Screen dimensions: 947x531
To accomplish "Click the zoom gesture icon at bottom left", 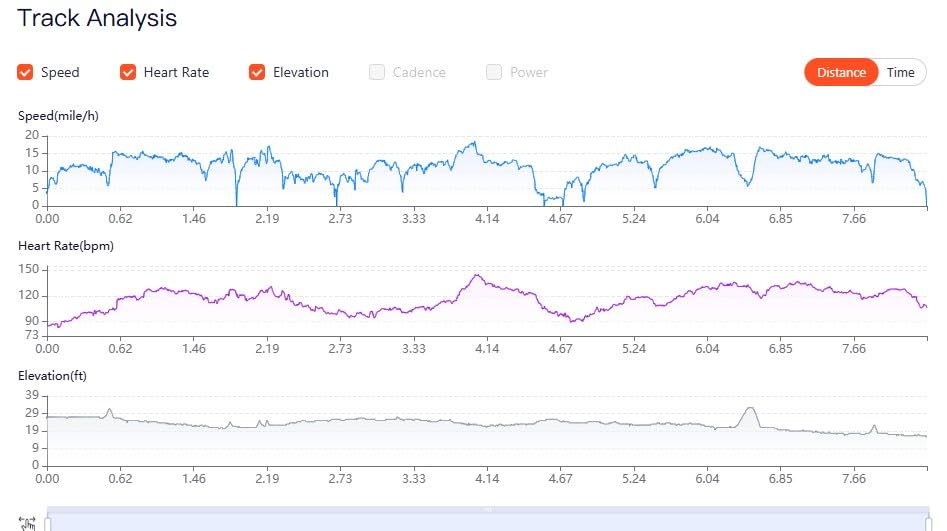I will click(26, 522).
